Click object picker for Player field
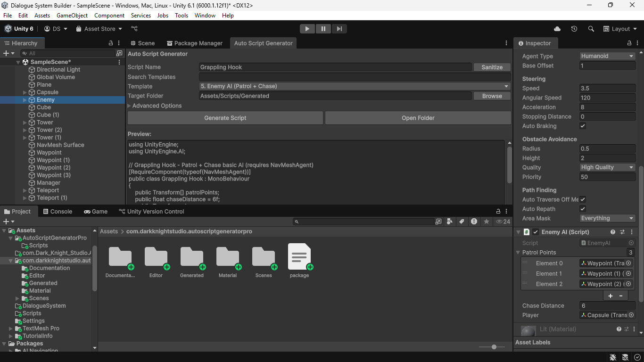The height and width of the screenshot is (362, 644). (631, 315)
